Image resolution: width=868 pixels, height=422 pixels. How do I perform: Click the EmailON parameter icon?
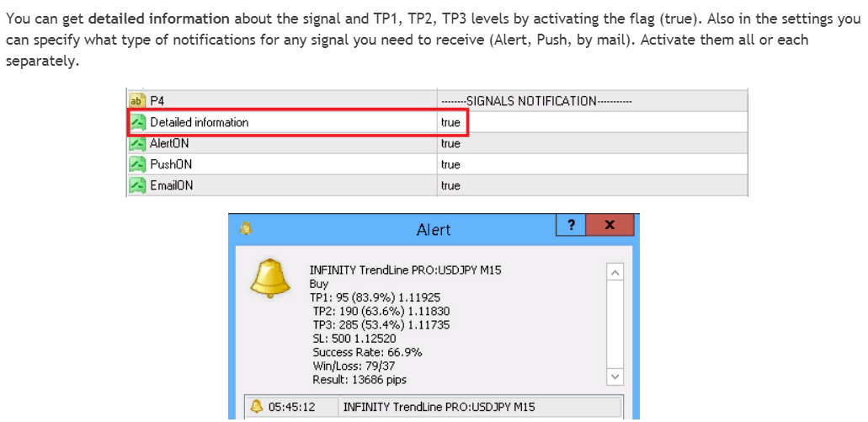click(x=136, y=185)
